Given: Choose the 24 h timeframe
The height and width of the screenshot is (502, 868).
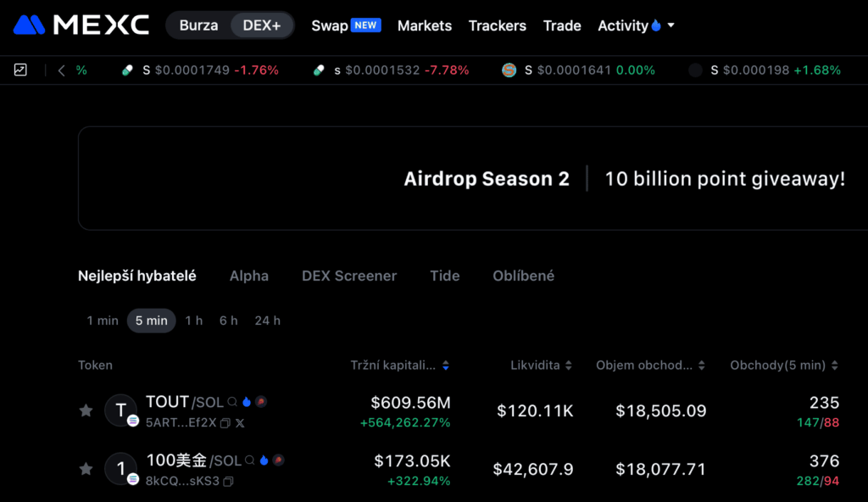Looking at the screenshot, I should [x=267, y=321].
